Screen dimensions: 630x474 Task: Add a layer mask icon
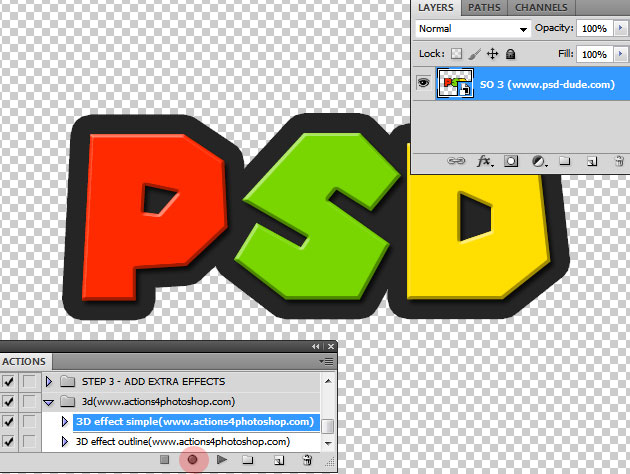(x=511, y=161)
